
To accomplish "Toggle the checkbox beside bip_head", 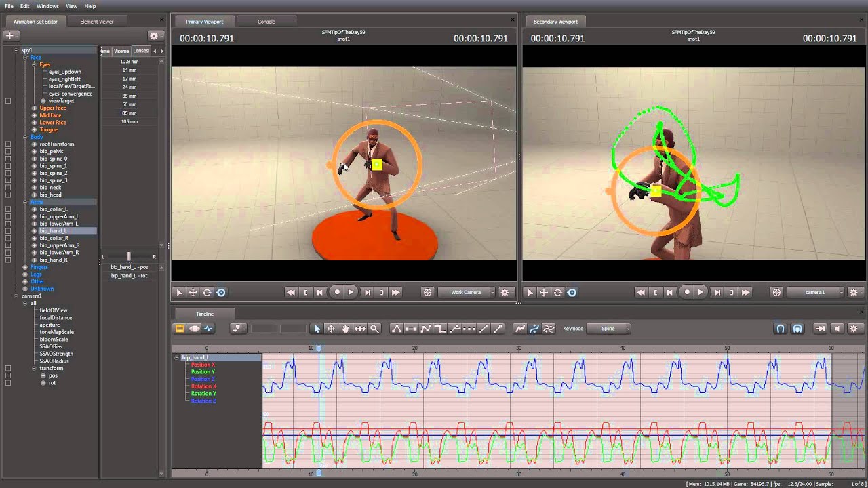I will [8, 195].
